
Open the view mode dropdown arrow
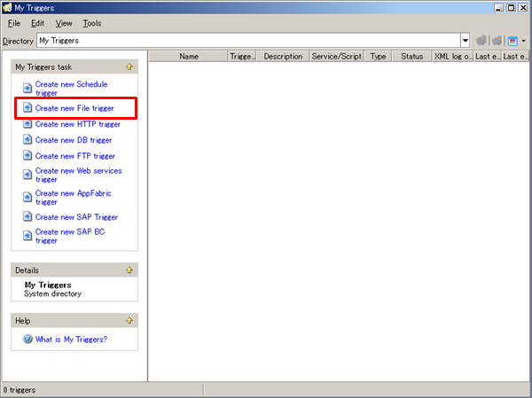point(523,41)
